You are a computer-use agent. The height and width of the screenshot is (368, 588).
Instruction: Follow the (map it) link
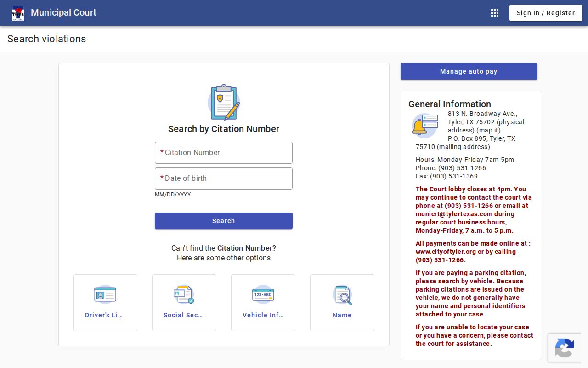point(489,130)
